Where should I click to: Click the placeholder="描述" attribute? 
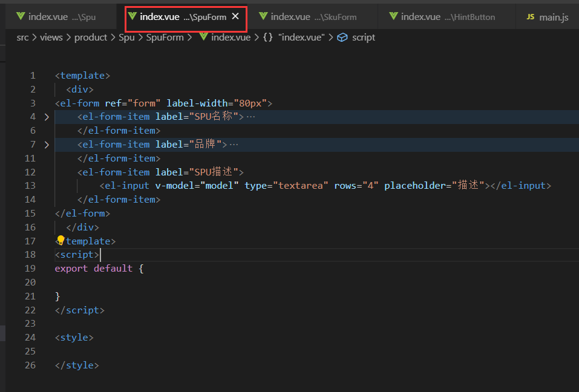click(x=434, y=186)
